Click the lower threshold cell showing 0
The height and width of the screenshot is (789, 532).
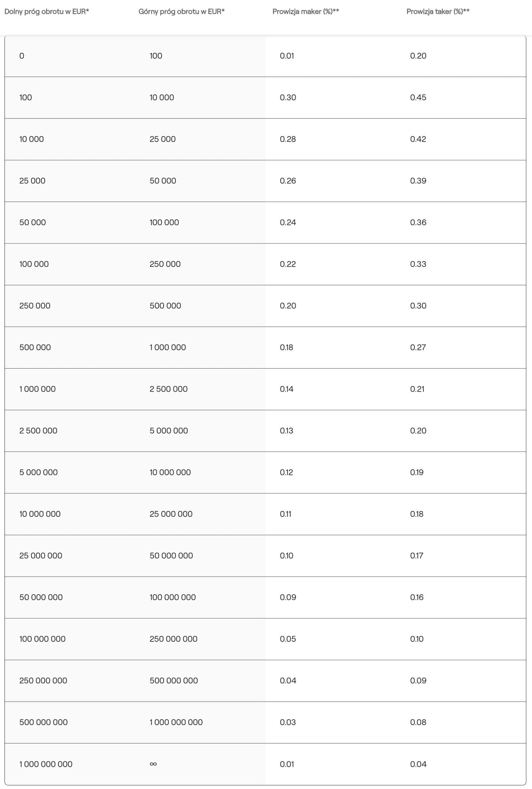[22, 56]
